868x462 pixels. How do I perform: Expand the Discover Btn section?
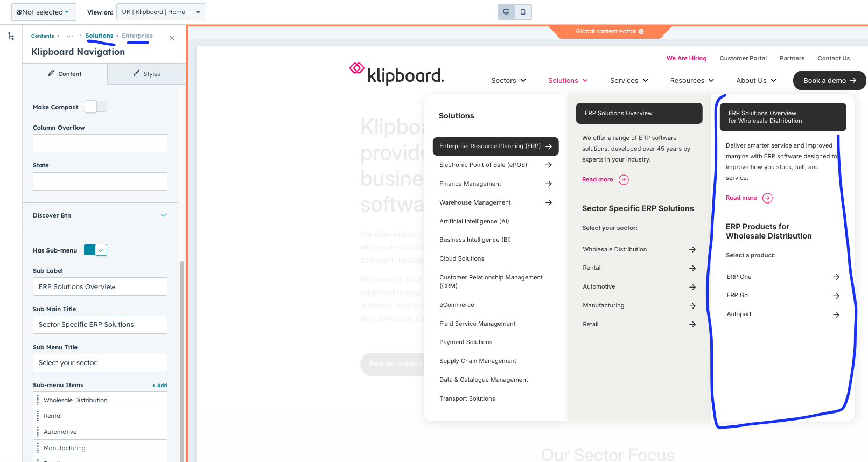click(100, 215)
